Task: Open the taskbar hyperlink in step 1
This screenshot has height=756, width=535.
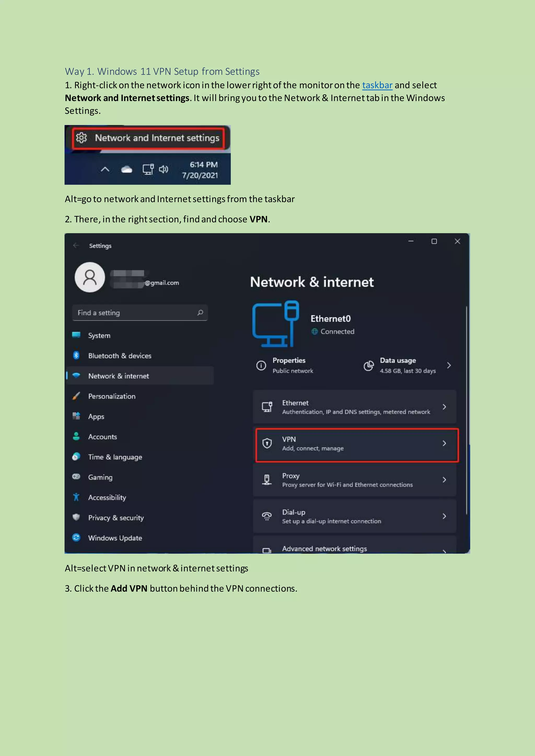Action: tap(377, 85)
